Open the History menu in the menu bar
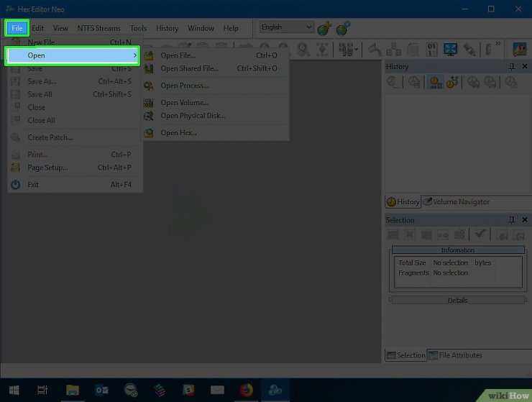The height and width of the screenshot is (402, 532). point(167,28)
